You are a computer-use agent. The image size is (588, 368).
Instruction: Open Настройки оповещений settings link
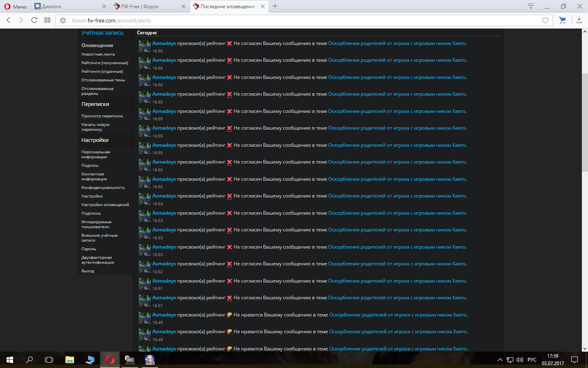point(105,205)
